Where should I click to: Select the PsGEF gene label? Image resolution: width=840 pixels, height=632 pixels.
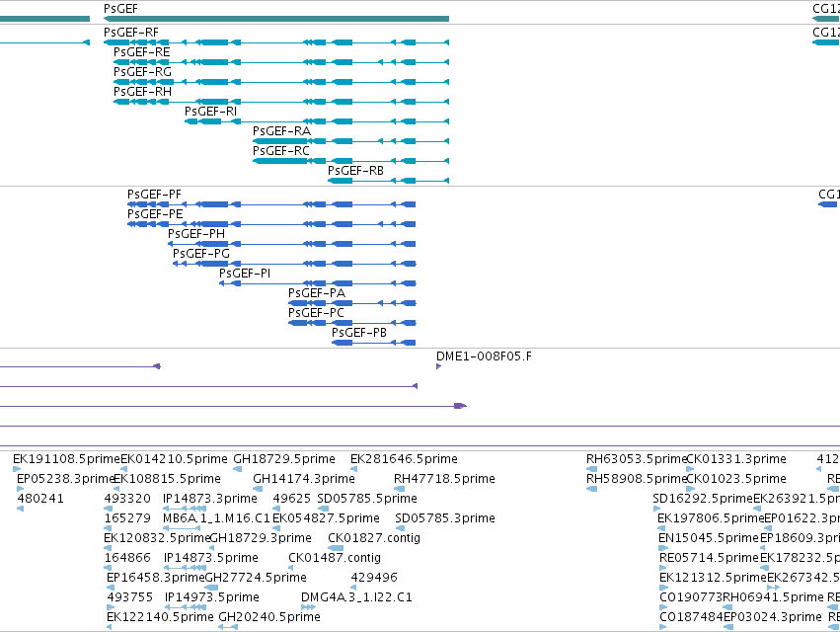point(120,9)
